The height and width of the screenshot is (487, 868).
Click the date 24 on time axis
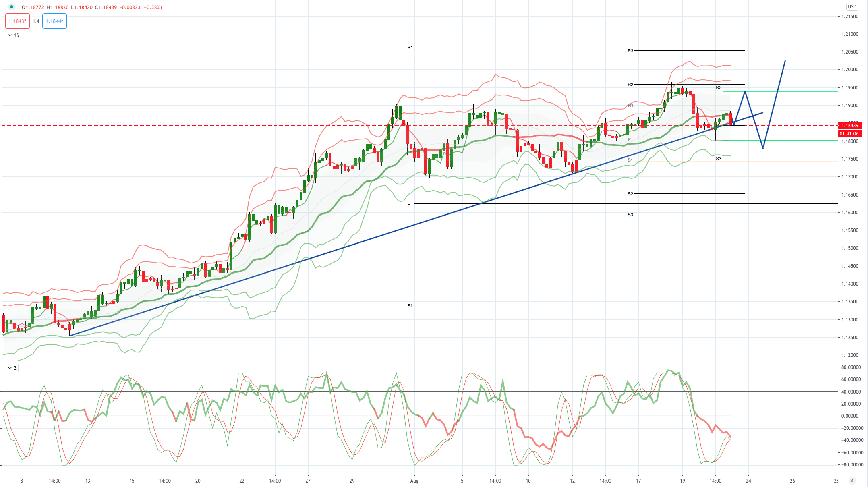pyautogui.click(x=748, y=481)
